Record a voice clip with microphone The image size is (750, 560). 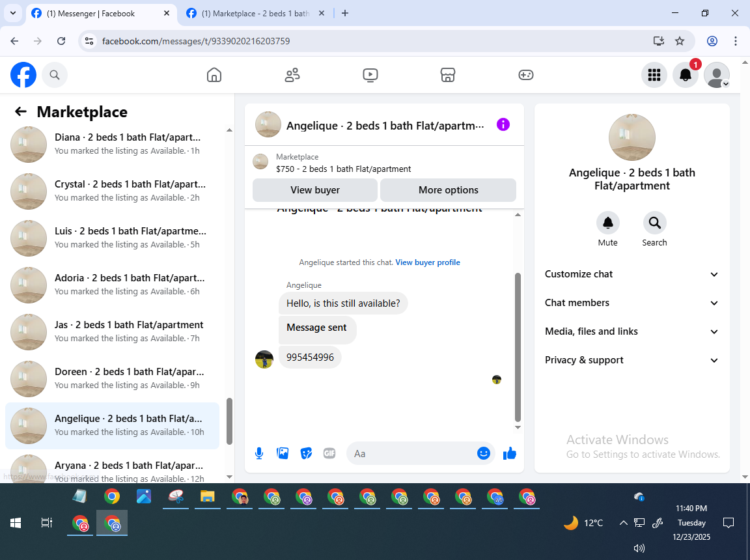pos(258,453)
